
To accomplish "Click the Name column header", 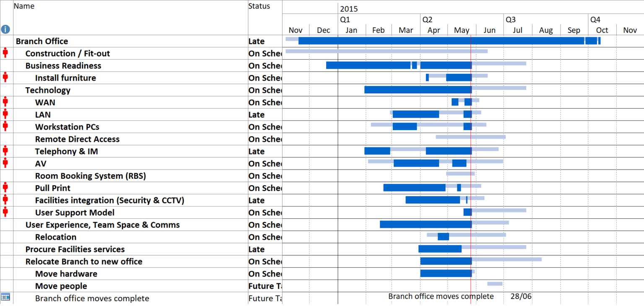I will [23, 6].
